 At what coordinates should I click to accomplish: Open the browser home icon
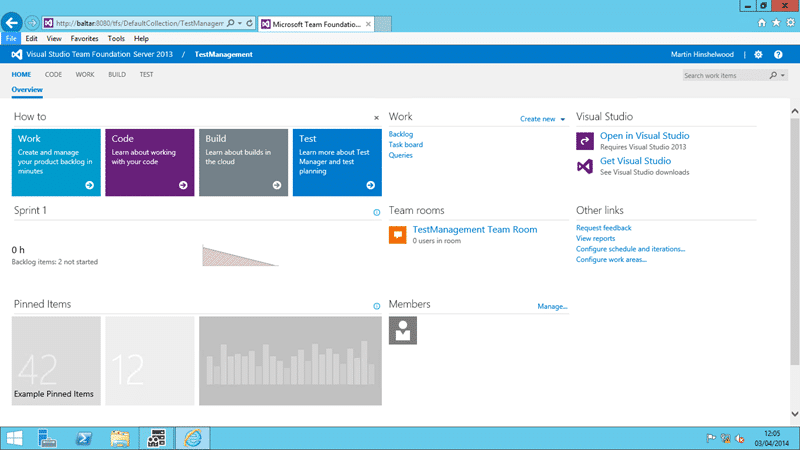coord(762,22)
